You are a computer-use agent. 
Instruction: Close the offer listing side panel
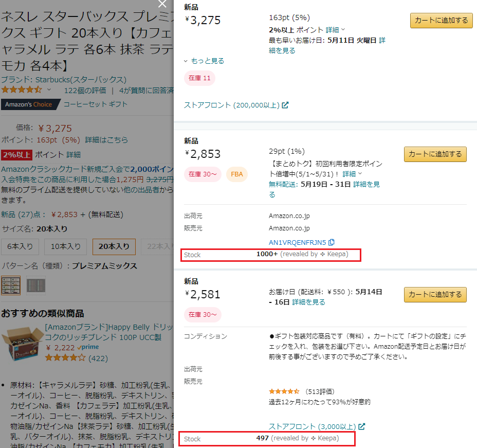click(x=162, y=5)
